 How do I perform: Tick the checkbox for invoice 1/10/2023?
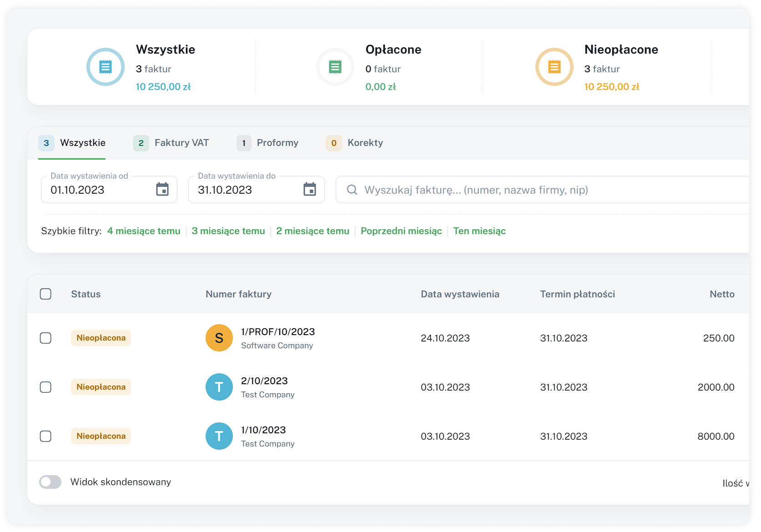[x=45, y=436]
